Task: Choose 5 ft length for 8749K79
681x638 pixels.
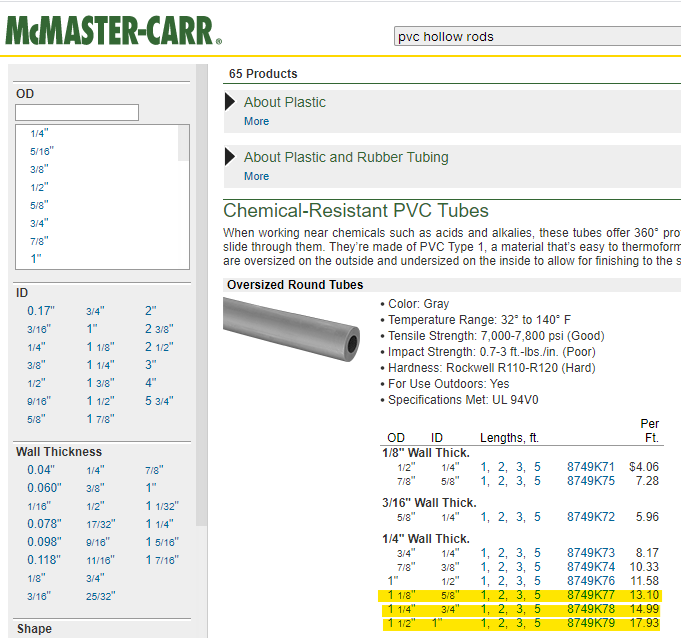Action: click(x=537, y=623)
